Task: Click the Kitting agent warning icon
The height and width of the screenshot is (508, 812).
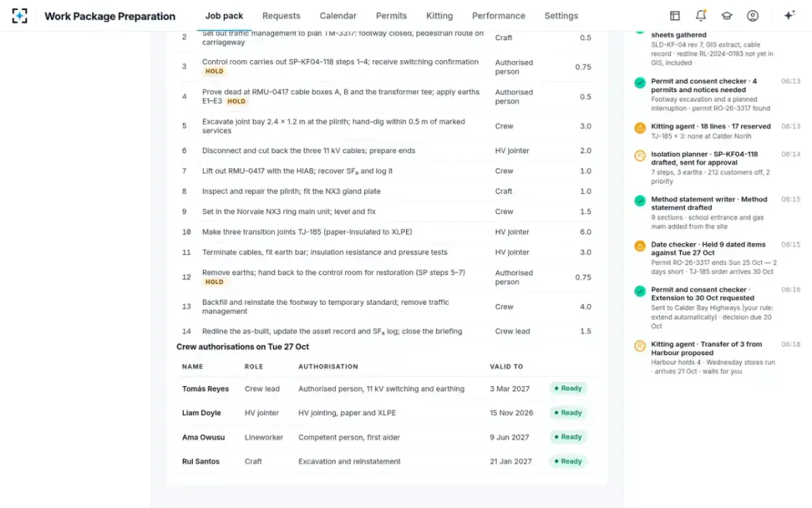Action: point(639,128)
